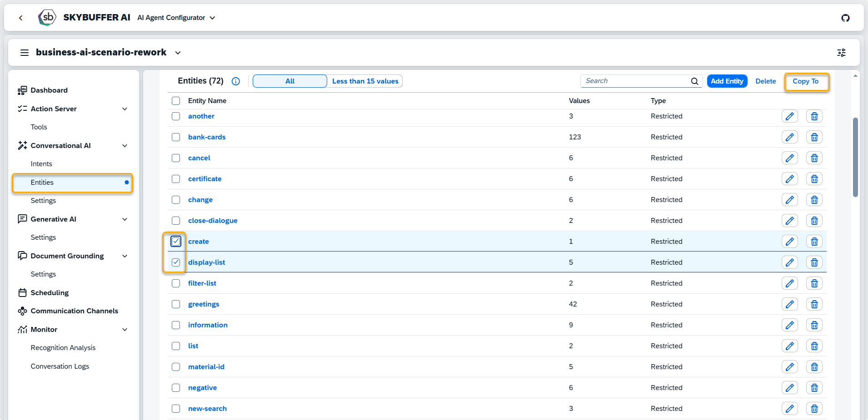Uncheck the create entity checkbox

[176, 242]
